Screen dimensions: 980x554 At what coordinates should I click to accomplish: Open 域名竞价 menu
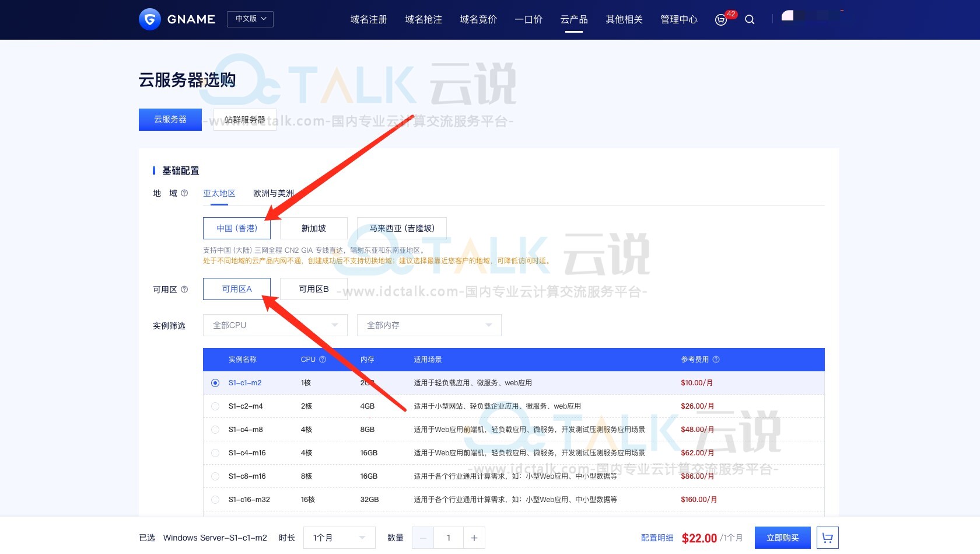(x=478, y=20)
